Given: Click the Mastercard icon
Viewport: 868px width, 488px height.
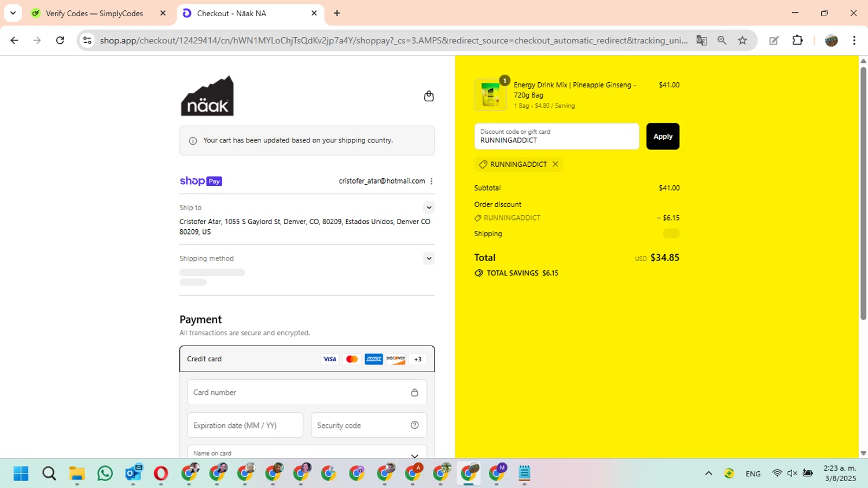Looking at the screenshot, I should (x=352, y=359).
